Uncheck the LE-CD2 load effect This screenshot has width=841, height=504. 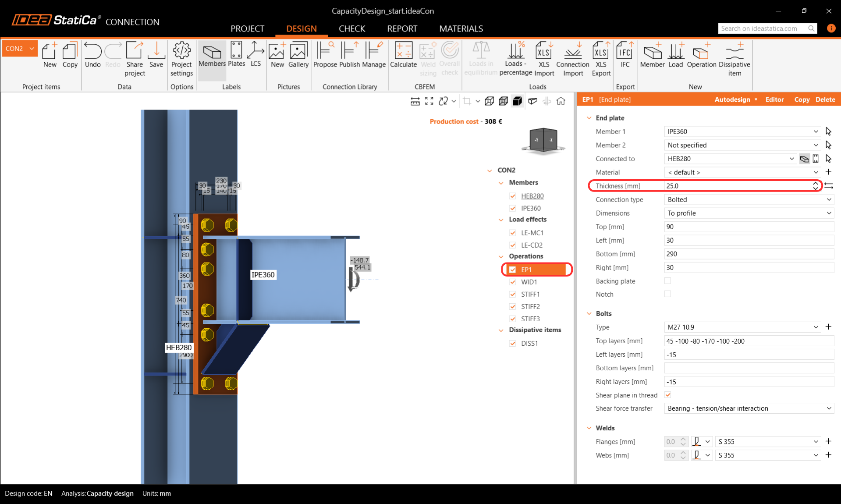coord(512,245)
